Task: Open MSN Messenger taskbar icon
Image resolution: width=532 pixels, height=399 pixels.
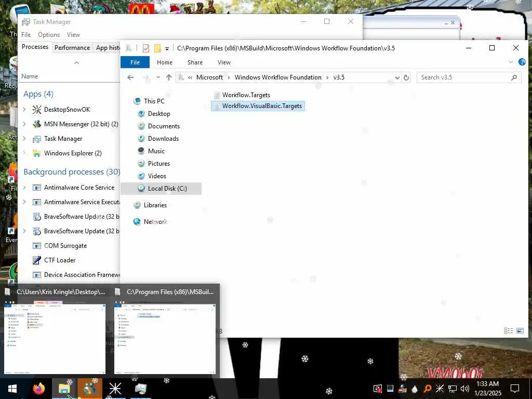Action: (89, 388)
